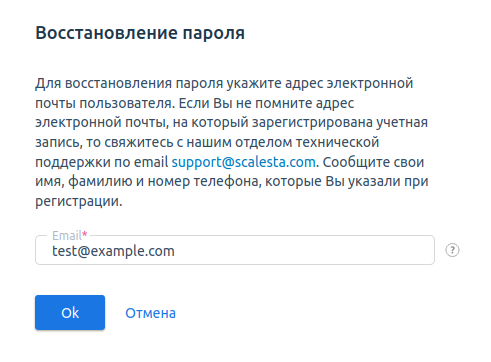Dismiss the dialog using Отмена
Image resolution: width=491 pixels, height=362 pixels.
(150, 313)
